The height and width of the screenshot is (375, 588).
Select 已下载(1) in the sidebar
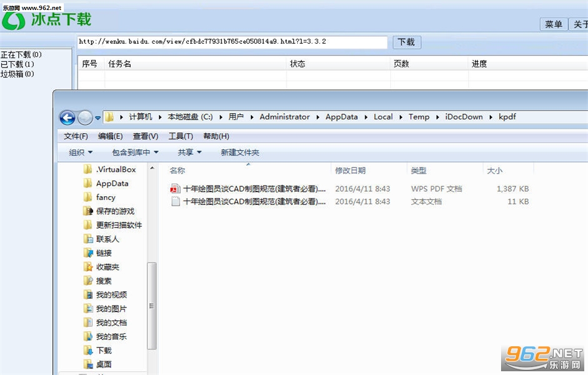click(x=18, y=64)
